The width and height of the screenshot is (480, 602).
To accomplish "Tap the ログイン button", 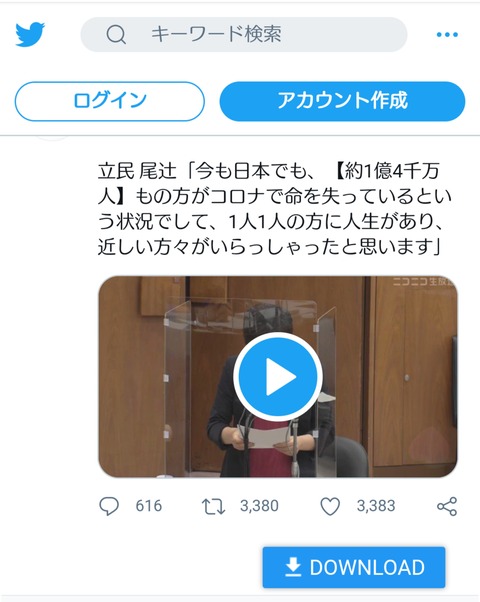I will (109, 101).
